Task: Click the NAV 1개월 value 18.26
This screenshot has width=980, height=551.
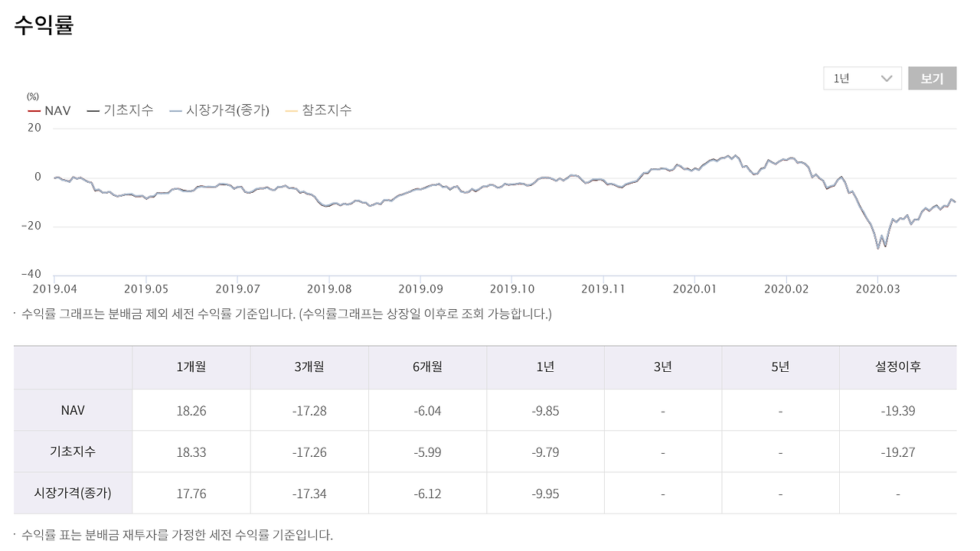Action: pos(191,411)
